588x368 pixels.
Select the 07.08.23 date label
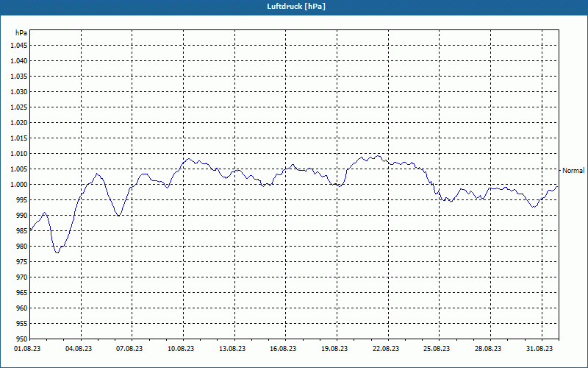[129, 349]
